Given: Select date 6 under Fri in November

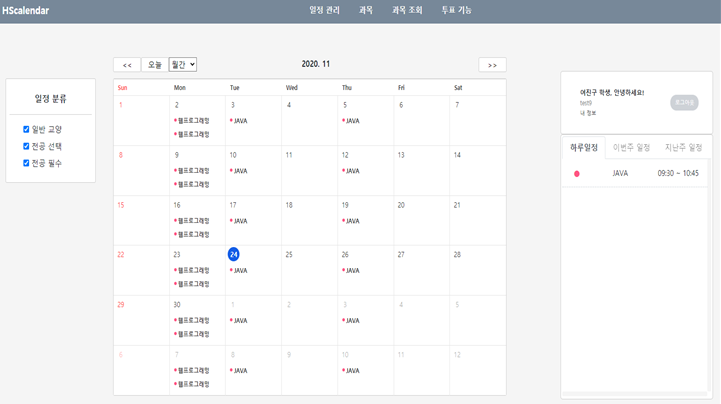Looking at the screenshot, I should click(x=401, y=105).
